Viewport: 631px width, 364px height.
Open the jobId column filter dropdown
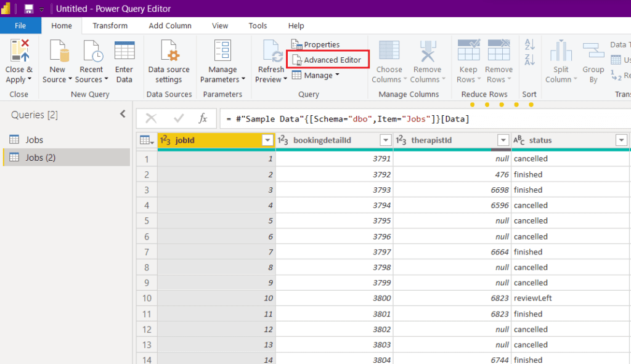click(267, 140)
